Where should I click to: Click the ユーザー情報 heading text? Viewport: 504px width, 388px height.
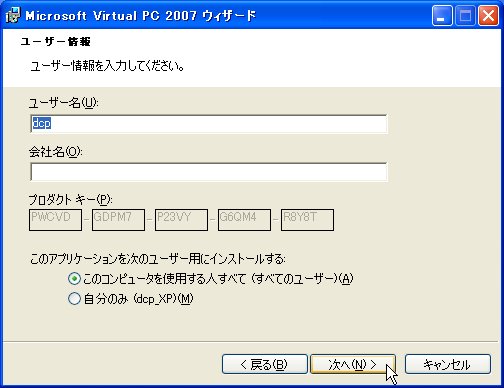tap(55, 42)
